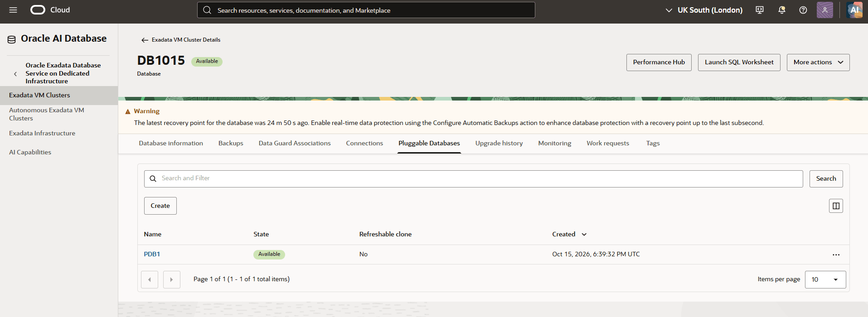This screenshot has height=317, width=868.
Task: Expand the More actions dropdown
Action: [818, 62]
